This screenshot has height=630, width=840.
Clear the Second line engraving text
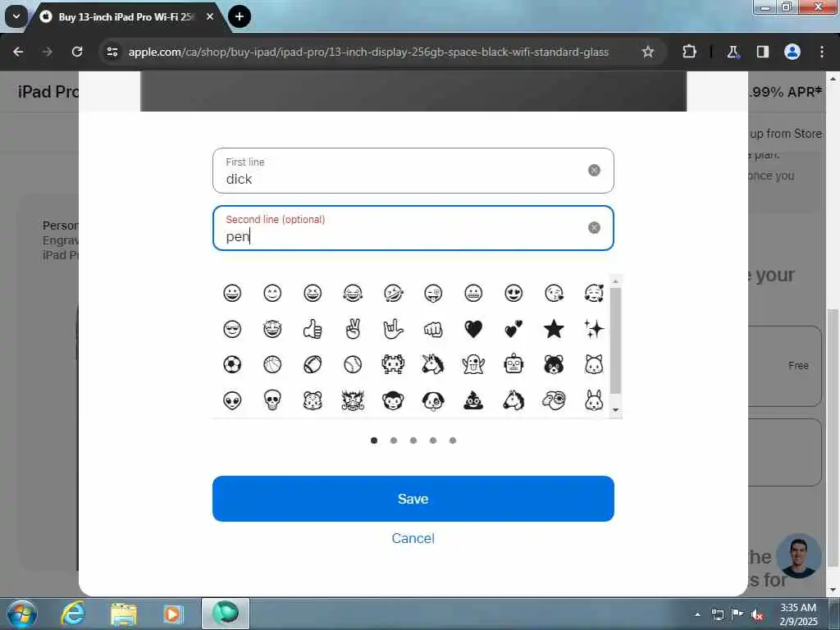[x=594, y=228]
